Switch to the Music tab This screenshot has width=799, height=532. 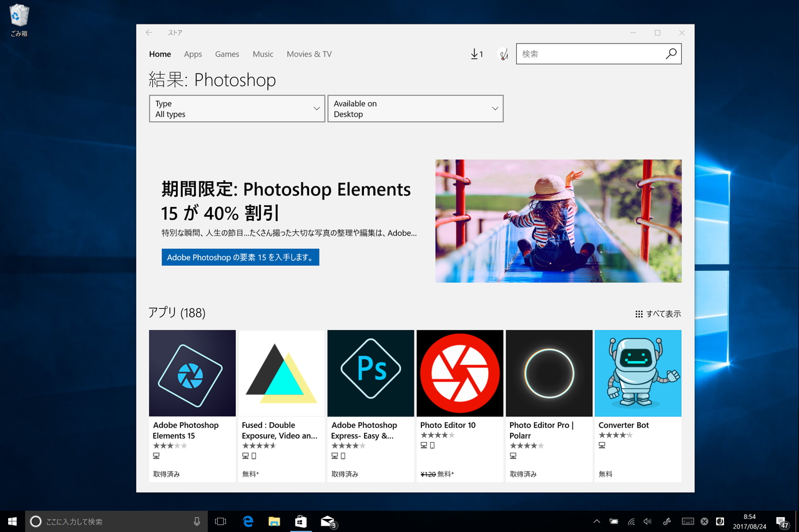point(263,54)
